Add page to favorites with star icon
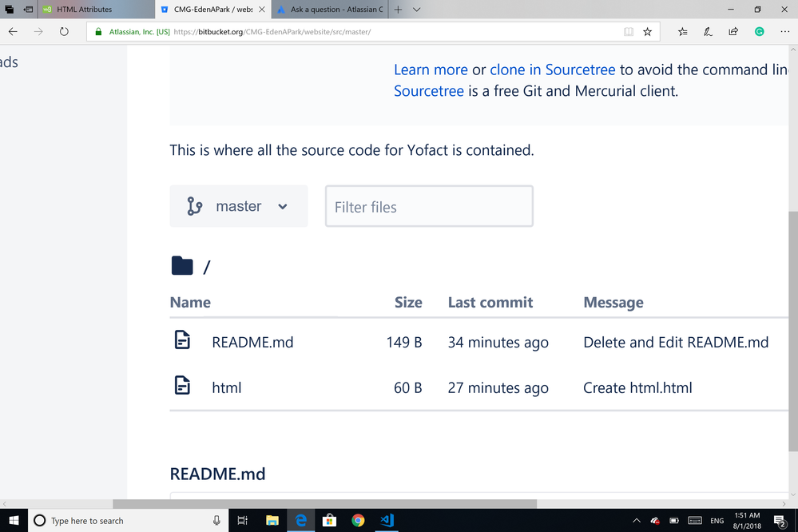Screen dimensions: 798x532 [x=647, y=32]
